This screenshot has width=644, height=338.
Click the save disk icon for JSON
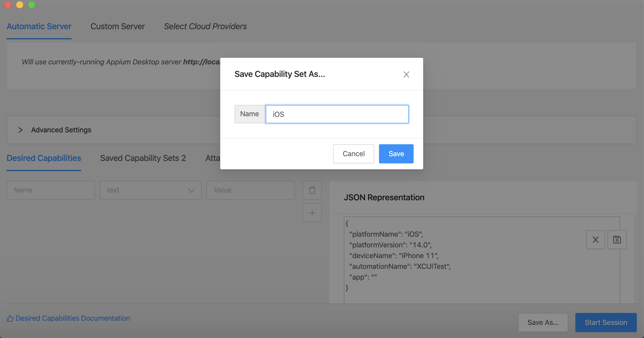point(617,240)
